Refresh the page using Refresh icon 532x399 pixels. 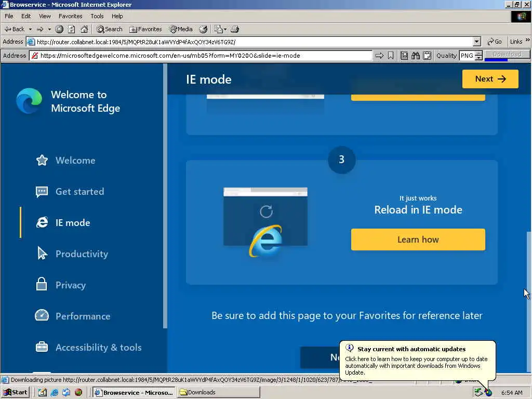tap(71, 29)
